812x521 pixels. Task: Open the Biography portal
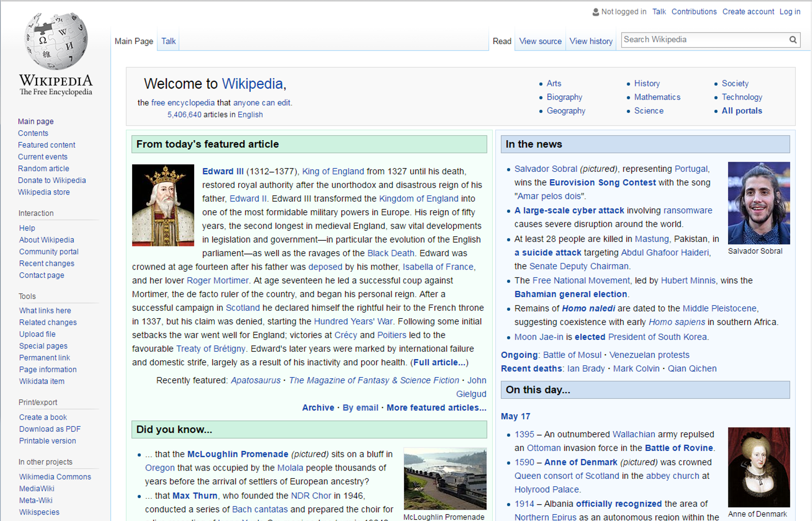pyautogui.click(x=565, y=97)
